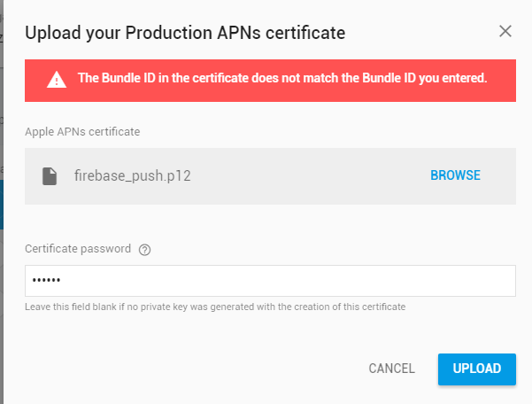Click the 'Certificate password' label text
532x404 pixels.
coord(78,249)
